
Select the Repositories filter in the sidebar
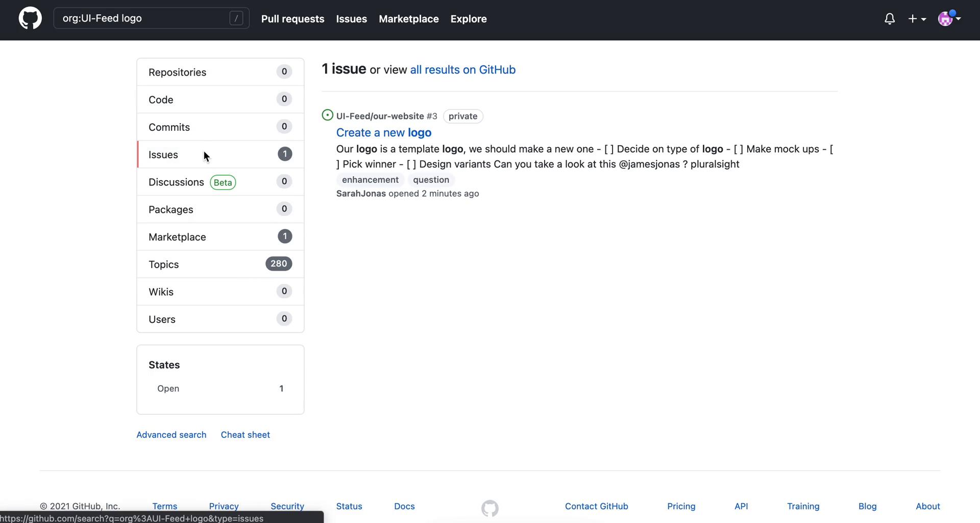tap(220, 72)
